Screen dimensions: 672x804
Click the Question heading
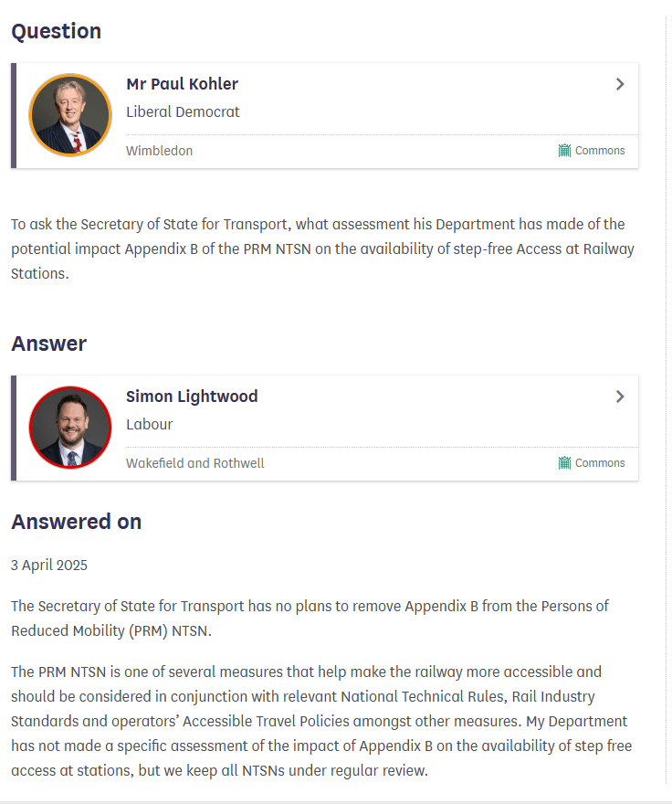[56, 31]
